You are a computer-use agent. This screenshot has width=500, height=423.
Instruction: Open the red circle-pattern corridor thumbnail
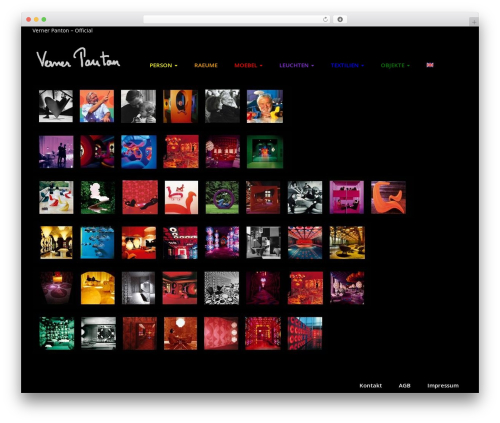[305, 333]
